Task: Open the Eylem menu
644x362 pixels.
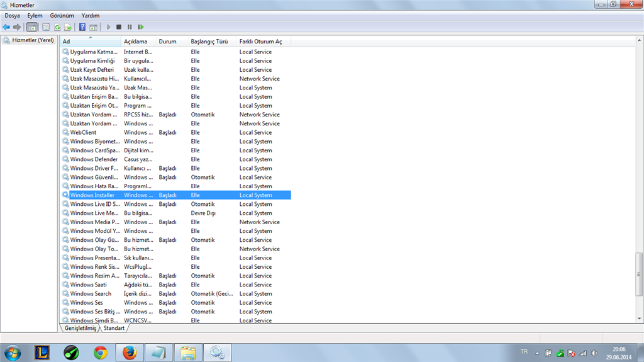Action: click(35, 16)
